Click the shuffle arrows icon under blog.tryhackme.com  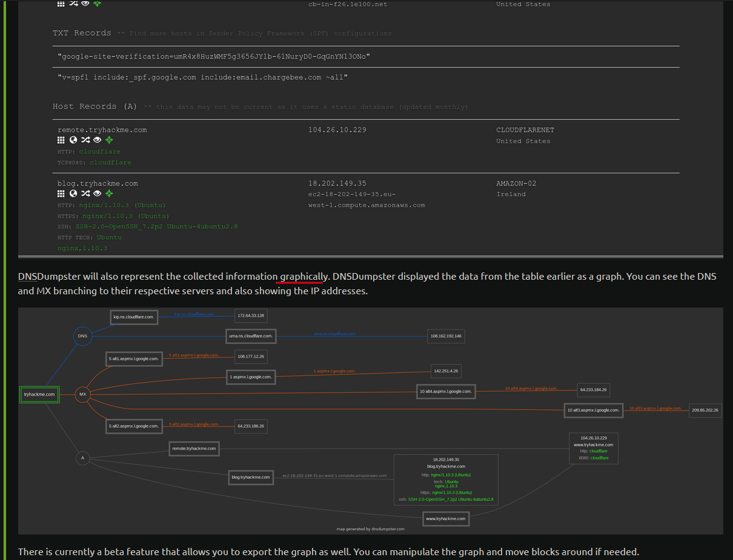pyautogui.click(x=85, y=193)
